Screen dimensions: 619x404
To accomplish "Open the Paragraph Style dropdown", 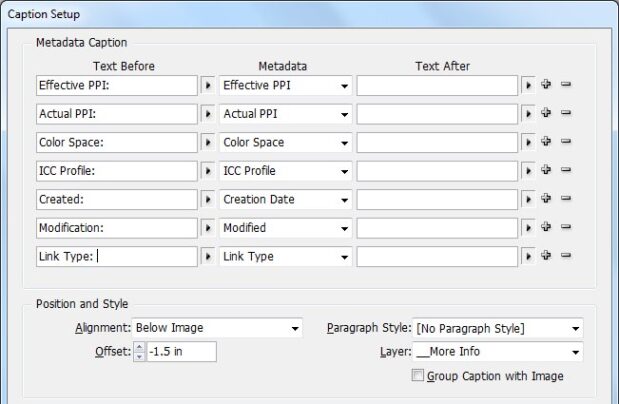I will click(498, 328).
